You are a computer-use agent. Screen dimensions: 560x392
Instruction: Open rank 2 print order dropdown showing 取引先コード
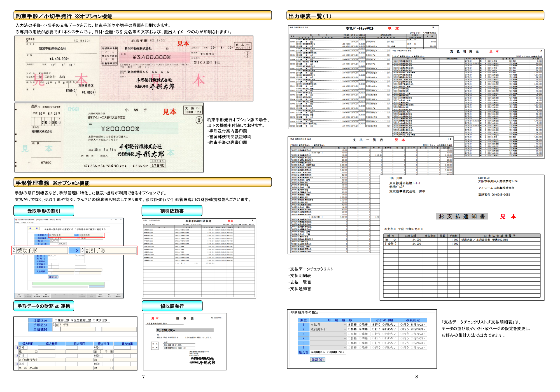pyautogui.click(x=328, y=329)
